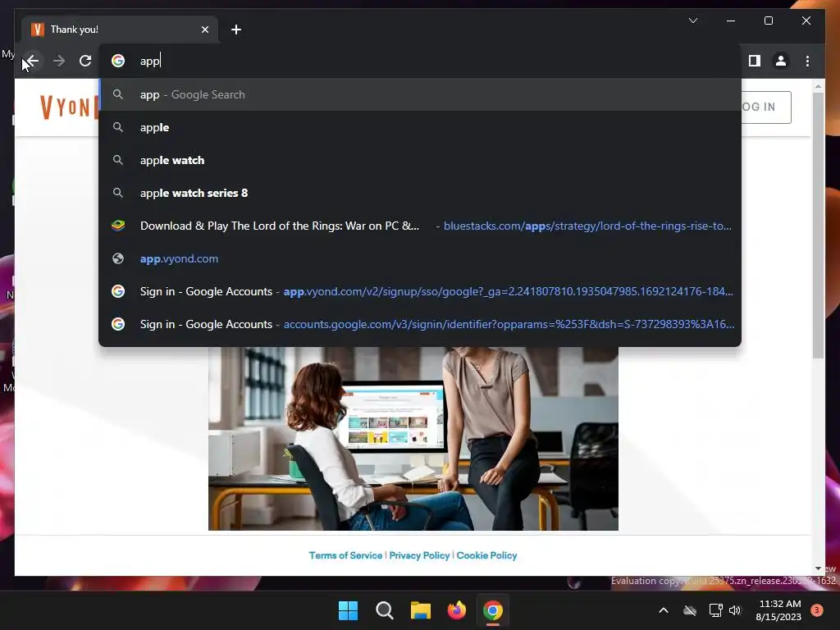
Task: Open the Windows Start menu
Action: [x=348, y=610]
